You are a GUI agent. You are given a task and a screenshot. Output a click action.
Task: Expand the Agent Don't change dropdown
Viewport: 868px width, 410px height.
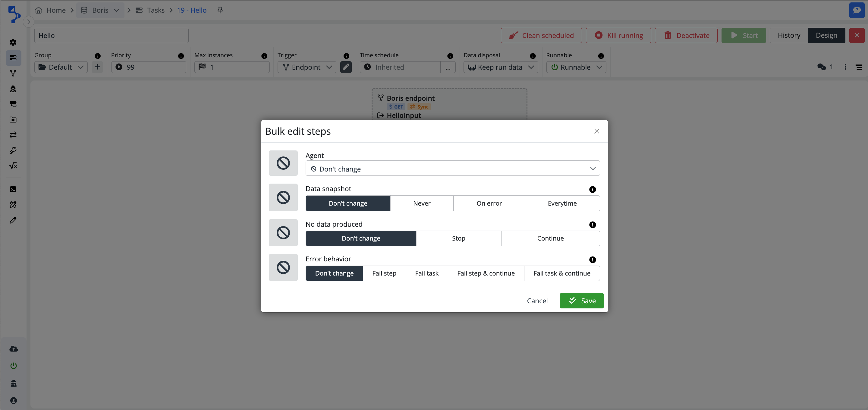[x=452, y=169]
